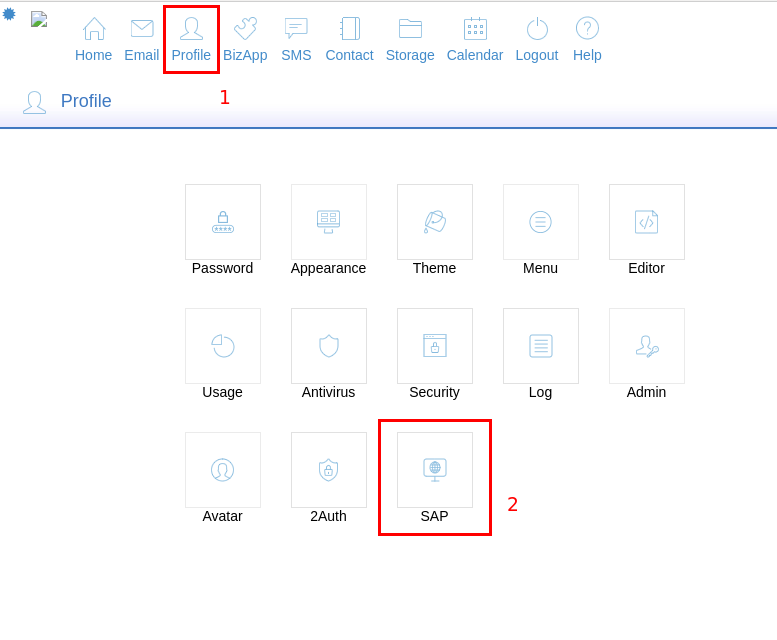This screenshot has height=640, width=777.
Task: Open the Usage pie chart tile
Action: (x=223, y=346)
